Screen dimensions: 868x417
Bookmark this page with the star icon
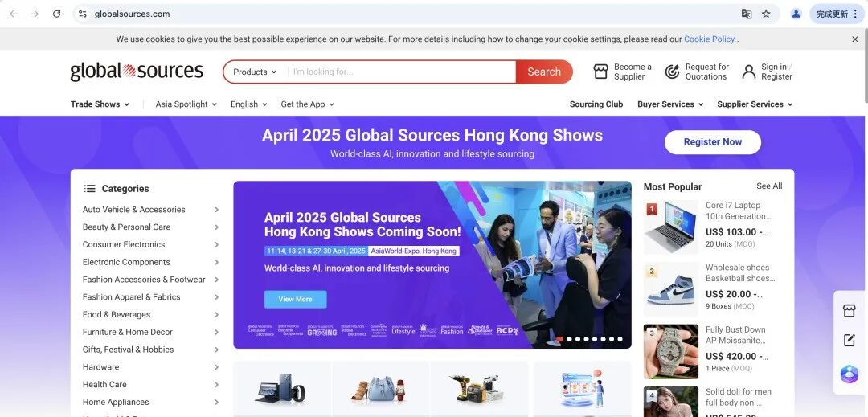click(x=766, y=14)
